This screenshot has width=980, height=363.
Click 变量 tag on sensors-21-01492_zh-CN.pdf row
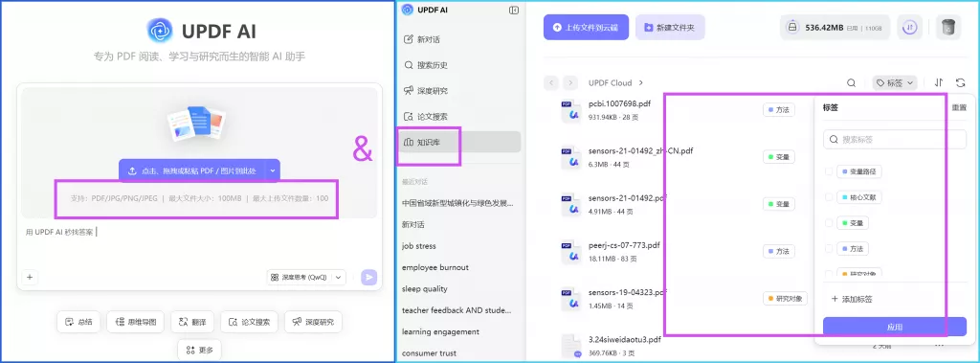779,157
